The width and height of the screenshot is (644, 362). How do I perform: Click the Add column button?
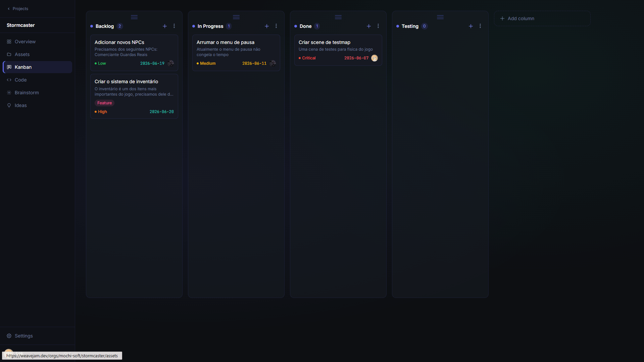pos(542,18)
